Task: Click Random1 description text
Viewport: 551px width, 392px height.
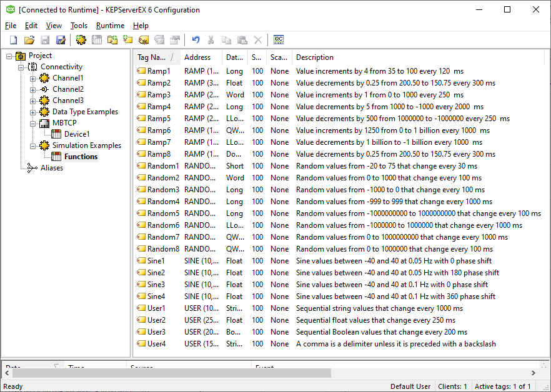Action: click(387, 166)
